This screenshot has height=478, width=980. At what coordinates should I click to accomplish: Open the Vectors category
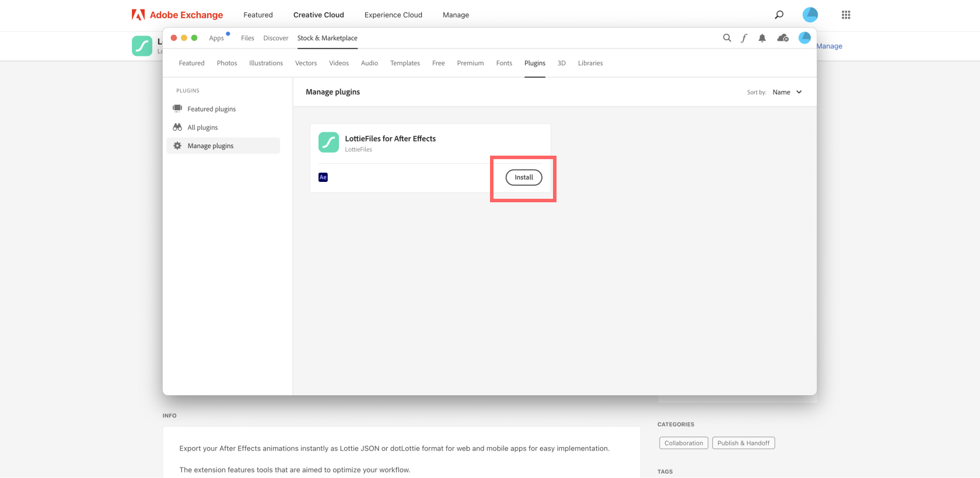coord(306,63)
